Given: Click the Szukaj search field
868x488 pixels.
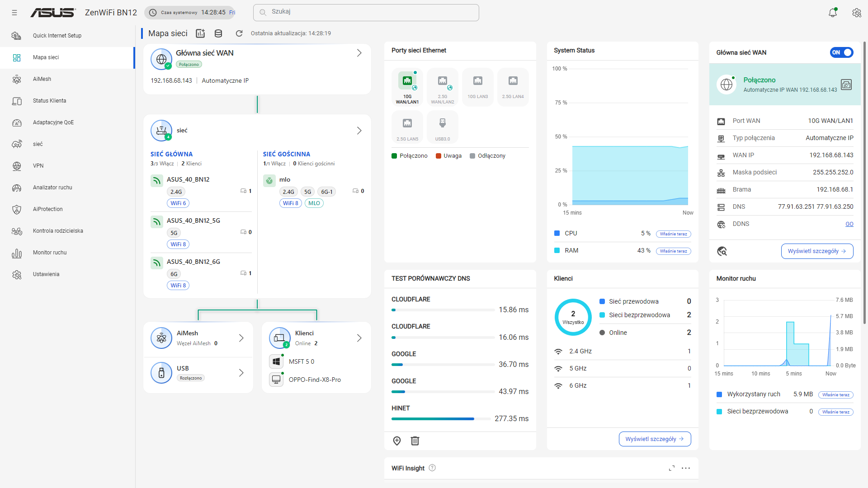Looking at the screenshot, I should 366,12.
